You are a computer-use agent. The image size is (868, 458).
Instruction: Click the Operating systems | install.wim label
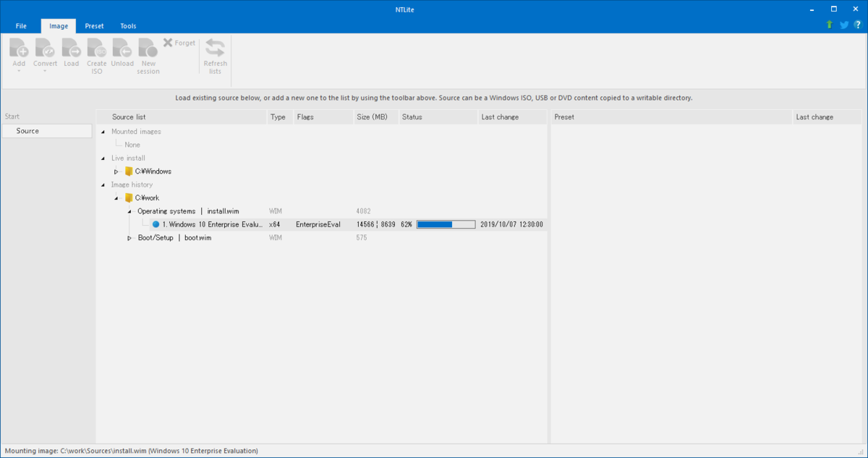point(188,211)
